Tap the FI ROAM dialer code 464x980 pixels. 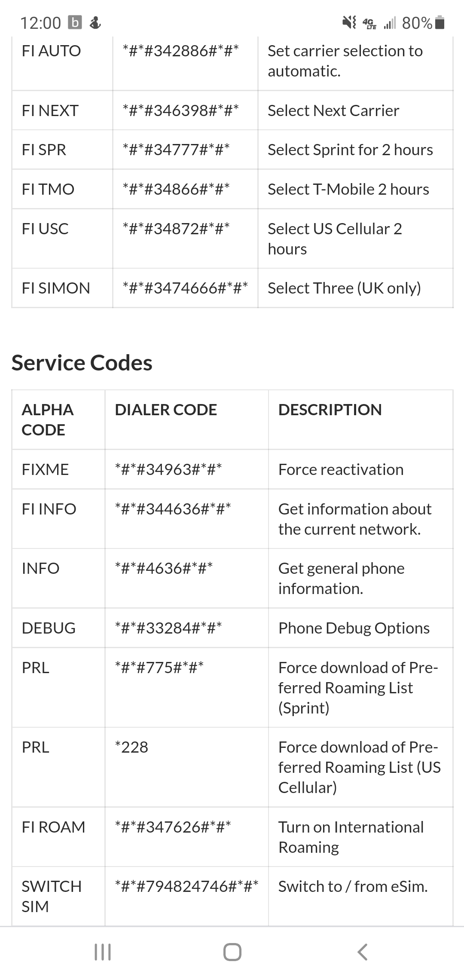[173, 827]
